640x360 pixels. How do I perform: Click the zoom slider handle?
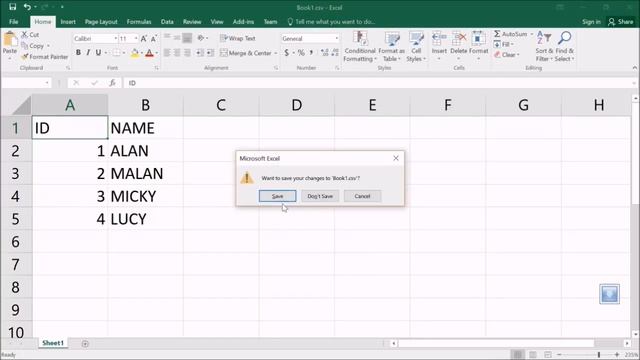click(x=599, y=355)
